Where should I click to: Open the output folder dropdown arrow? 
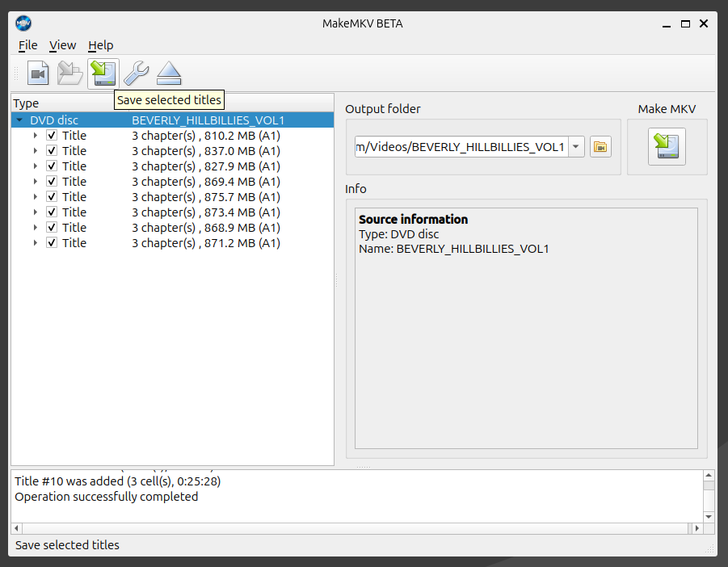[x=575, y=147]
